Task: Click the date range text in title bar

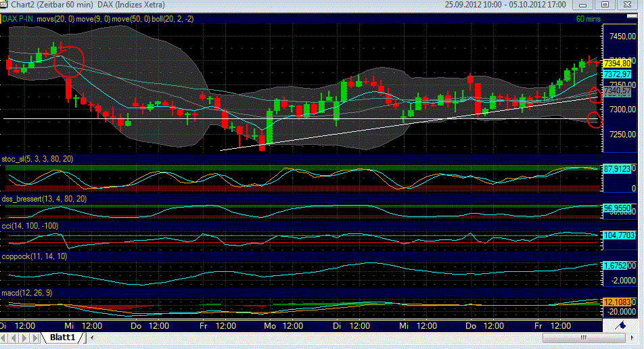Action: (505, 5)
